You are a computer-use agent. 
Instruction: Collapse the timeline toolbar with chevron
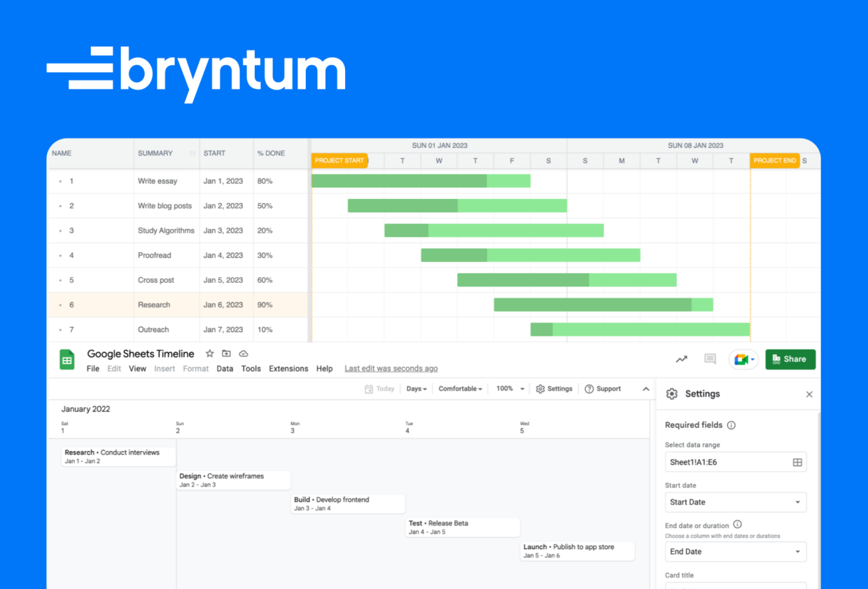[x=645, y=389]
